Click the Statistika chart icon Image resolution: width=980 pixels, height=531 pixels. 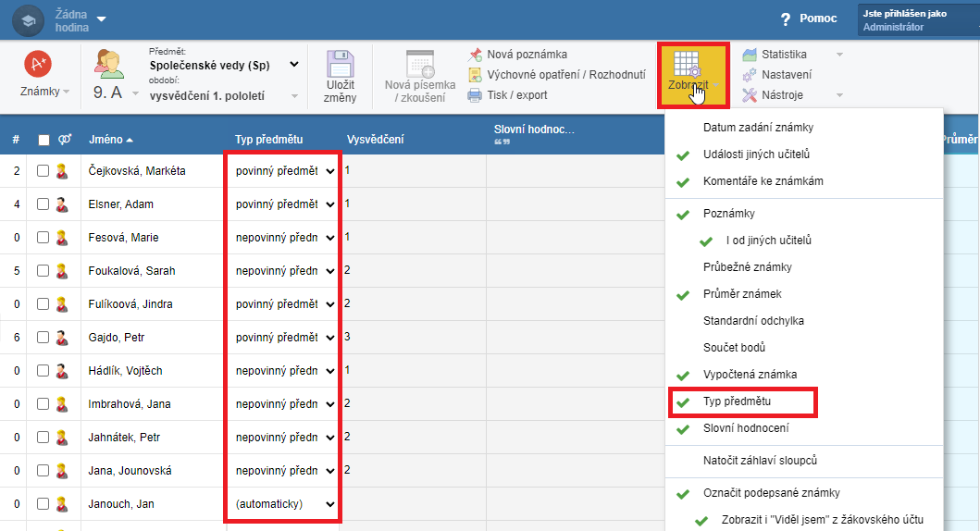click(750, 55)
